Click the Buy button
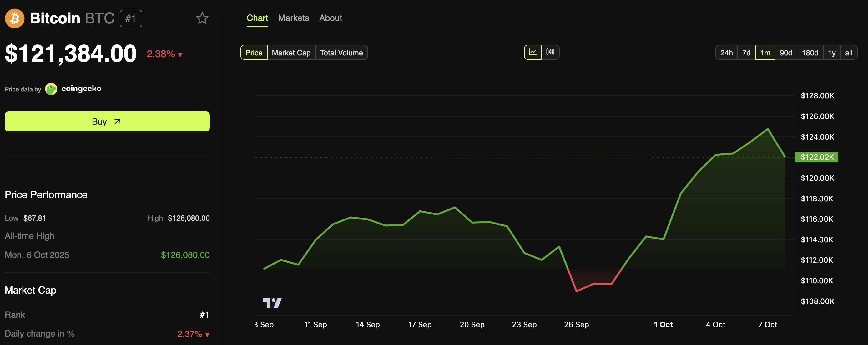The image size is (868, 345). [x=107, y=121]
